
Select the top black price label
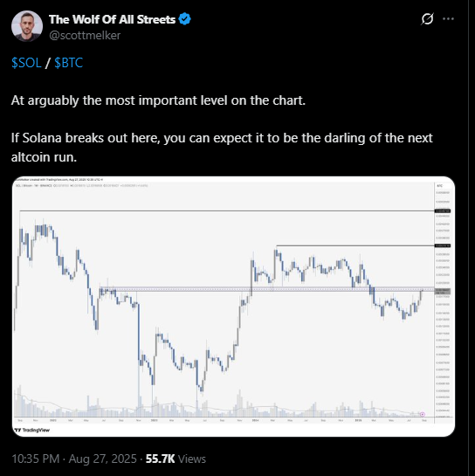(x=443, y=210)
